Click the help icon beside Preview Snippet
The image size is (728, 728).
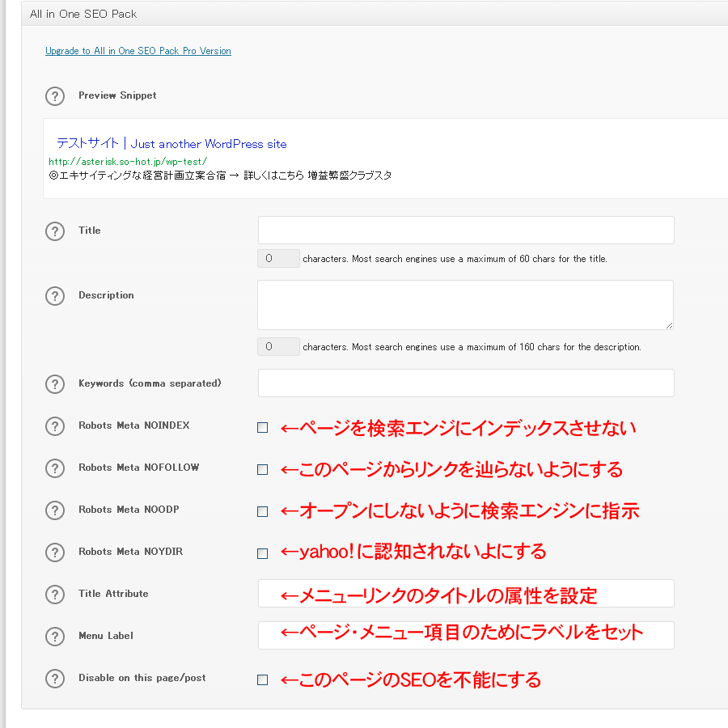(x=54, y=96)
